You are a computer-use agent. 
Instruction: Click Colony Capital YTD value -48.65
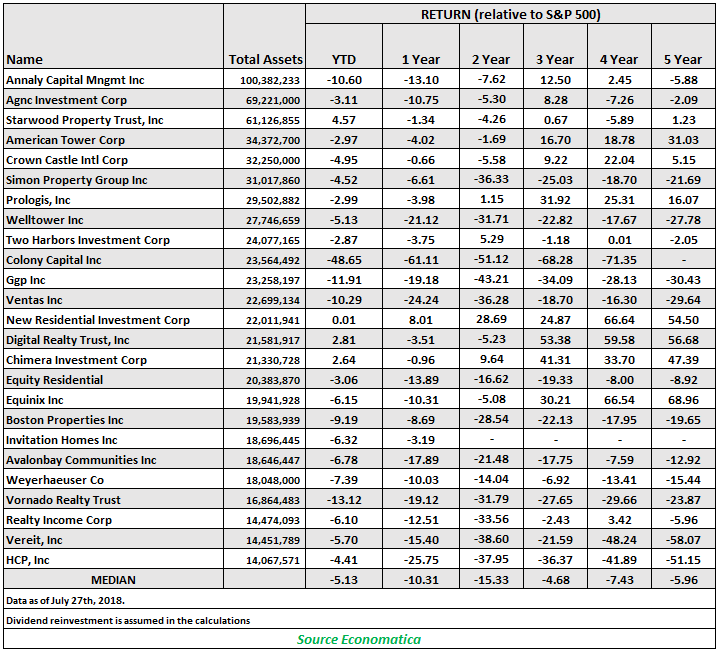[344, 260]
